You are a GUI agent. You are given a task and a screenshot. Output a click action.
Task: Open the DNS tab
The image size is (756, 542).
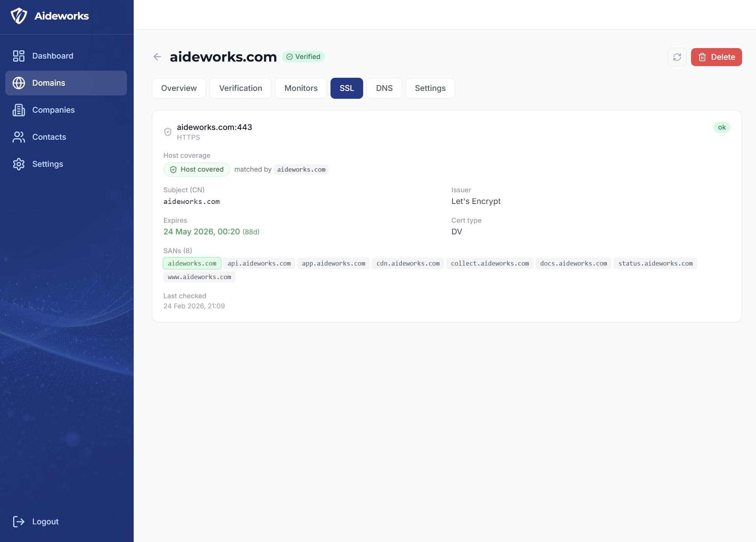pyautogui.click(x=384, y=88)
